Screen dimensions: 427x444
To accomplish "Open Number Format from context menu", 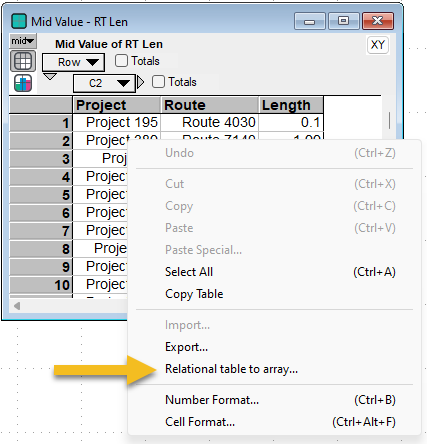I will point(212,400).
